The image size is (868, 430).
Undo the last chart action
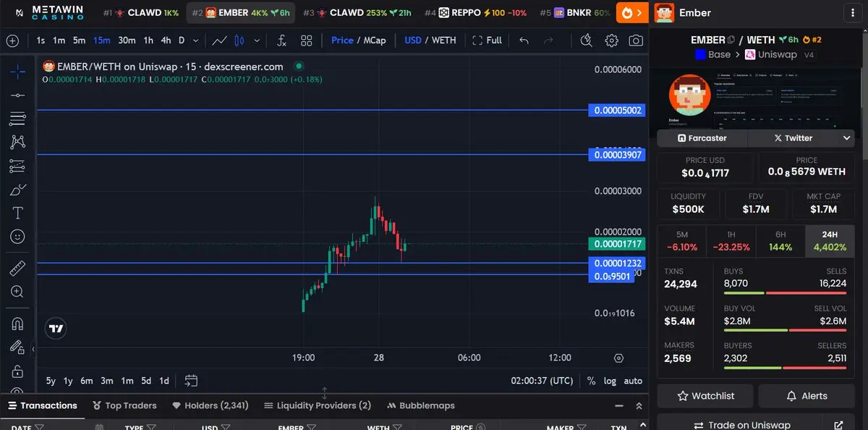[524, 41]
